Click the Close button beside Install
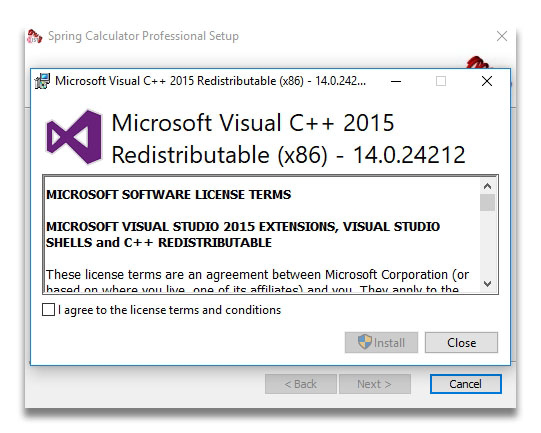This screenshot has width=541, height=433. click(x=461, y=343)
